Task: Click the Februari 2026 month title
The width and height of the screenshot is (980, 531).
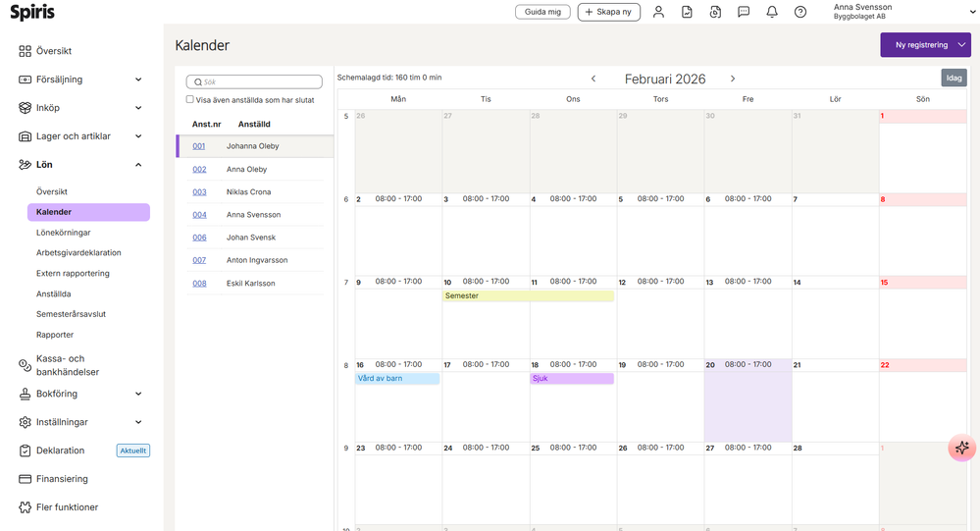Action: [665, 79]
